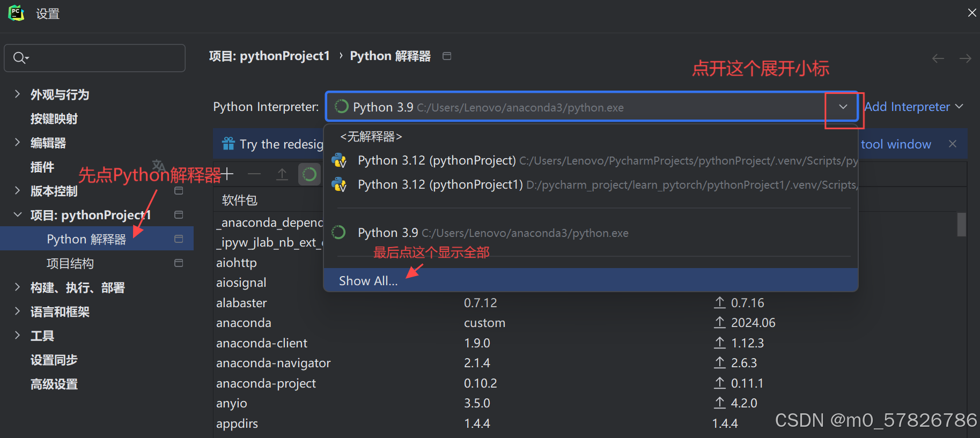Collapse the 项目: pythonProject1 group

click(17, 215)
